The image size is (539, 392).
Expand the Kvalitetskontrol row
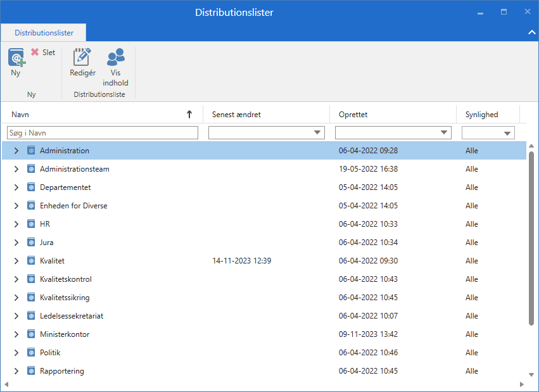16,279
